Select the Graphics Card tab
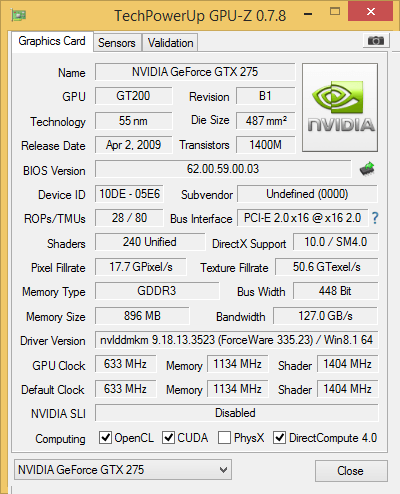This screenshot has height=494, width=400. [x=52, y=41]
